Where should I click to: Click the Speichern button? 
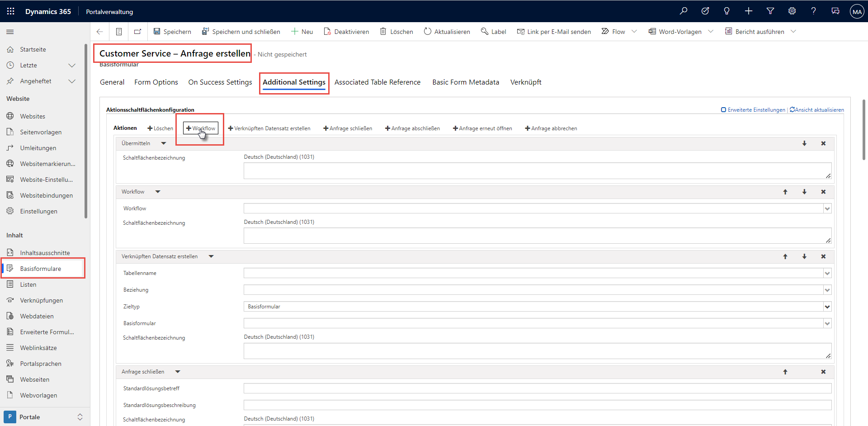pyautogui.click(x=172, y=32)
